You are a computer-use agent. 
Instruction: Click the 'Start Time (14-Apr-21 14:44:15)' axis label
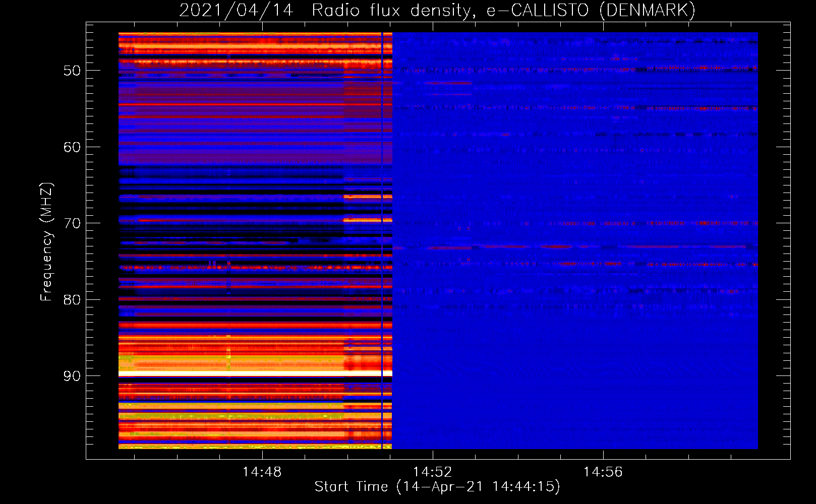coord(437,487)
